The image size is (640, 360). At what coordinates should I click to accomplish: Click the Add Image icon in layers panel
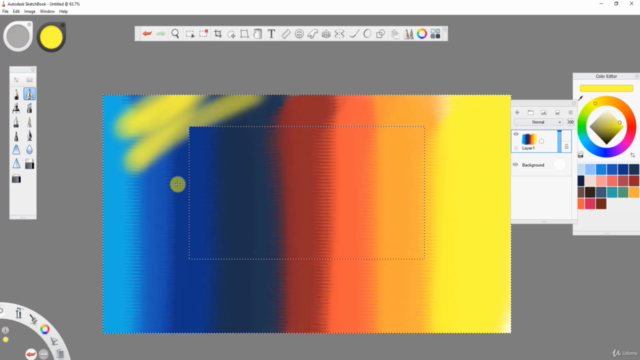[x=544, y=112]
